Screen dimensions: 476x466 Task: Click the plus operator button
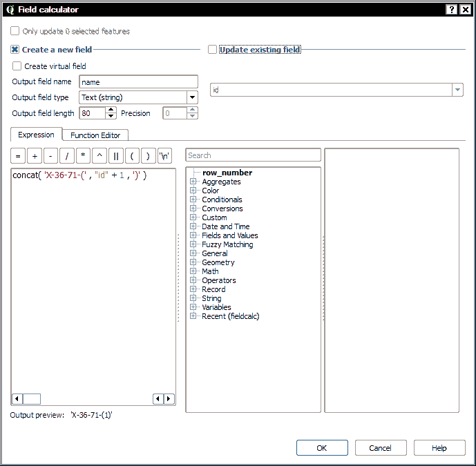click(35, 155)
